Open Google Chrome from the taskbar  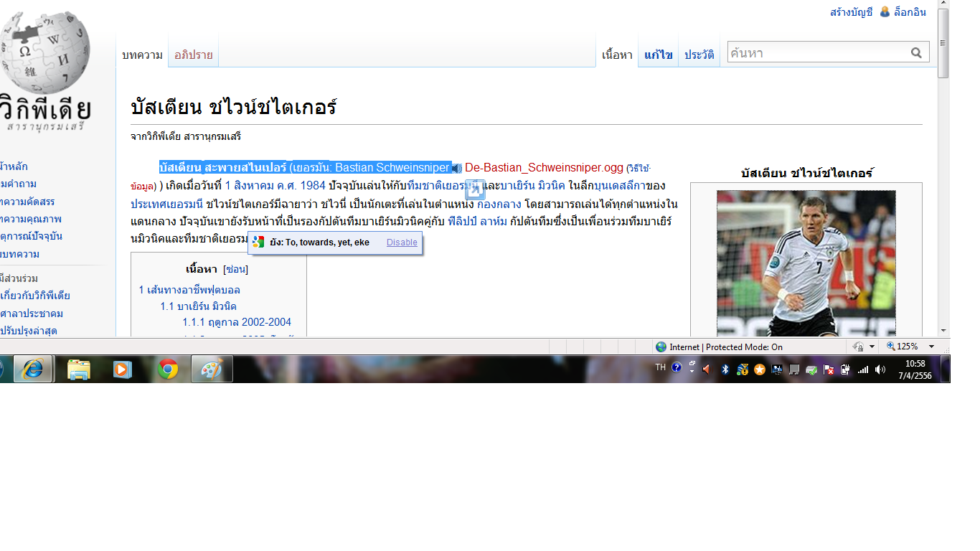tap(168, 369)
